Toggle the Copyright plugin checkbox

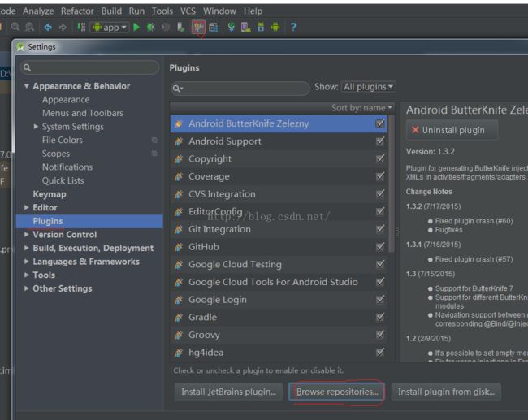[380, 158]
